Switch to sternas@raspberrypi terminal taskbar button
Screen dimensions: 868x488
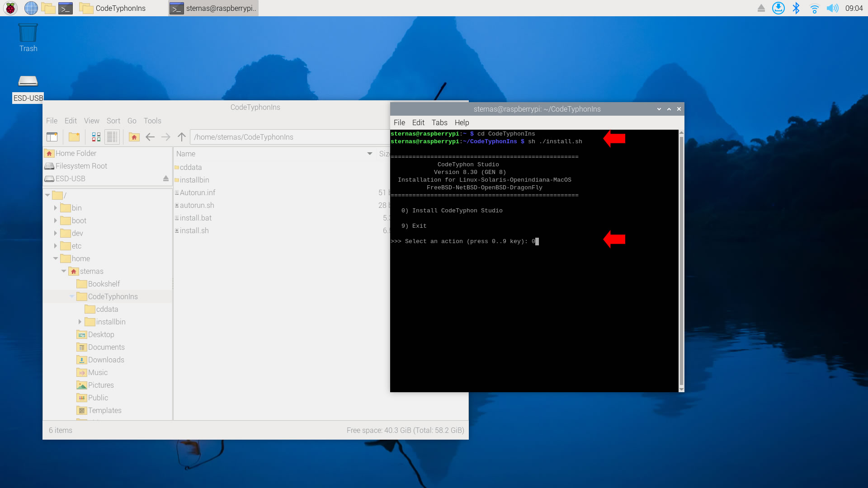tap(213, 8)
